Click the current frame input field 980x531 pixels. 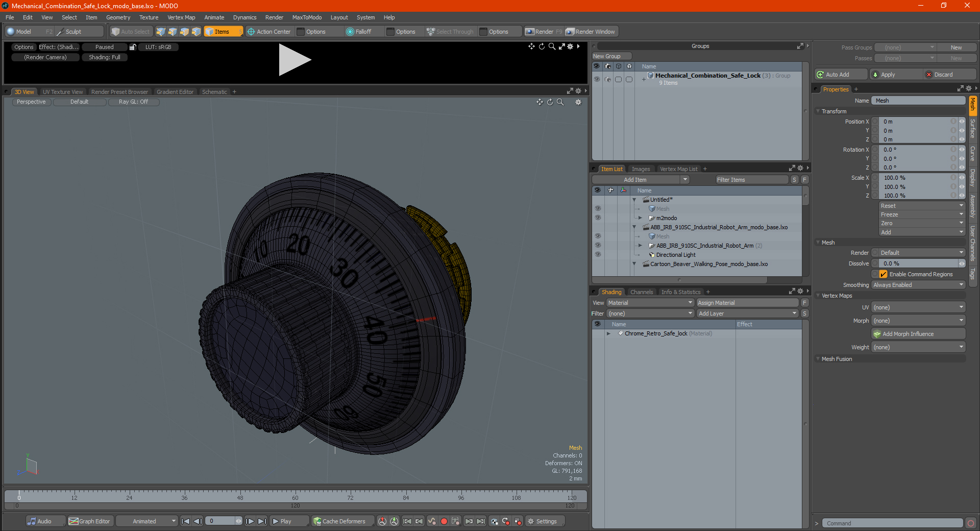pos(220,521)
